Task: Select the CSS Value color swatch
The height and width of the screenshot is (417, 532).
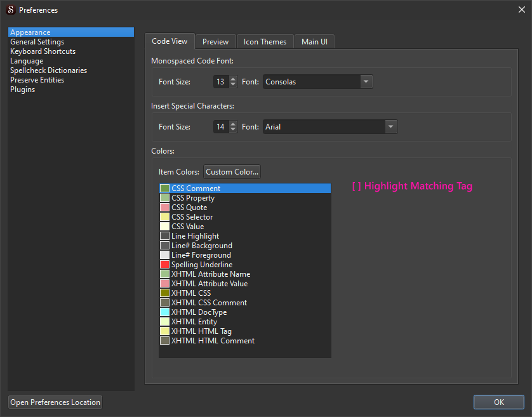Action: (x=164, y=227)
